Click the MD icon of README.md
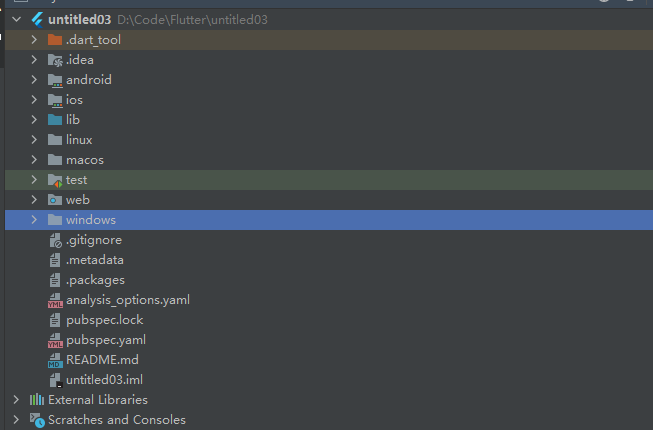653x430 pixels. click(55, 360)
